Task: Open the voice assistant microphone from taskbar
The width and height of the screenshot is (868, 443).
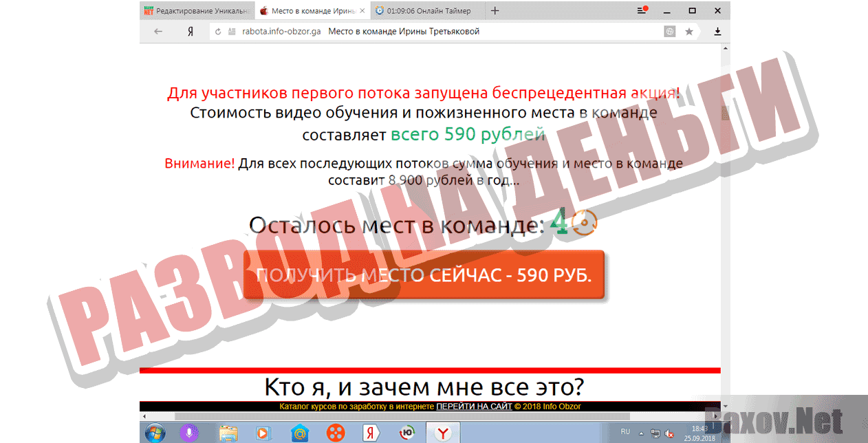Action: 189,433
